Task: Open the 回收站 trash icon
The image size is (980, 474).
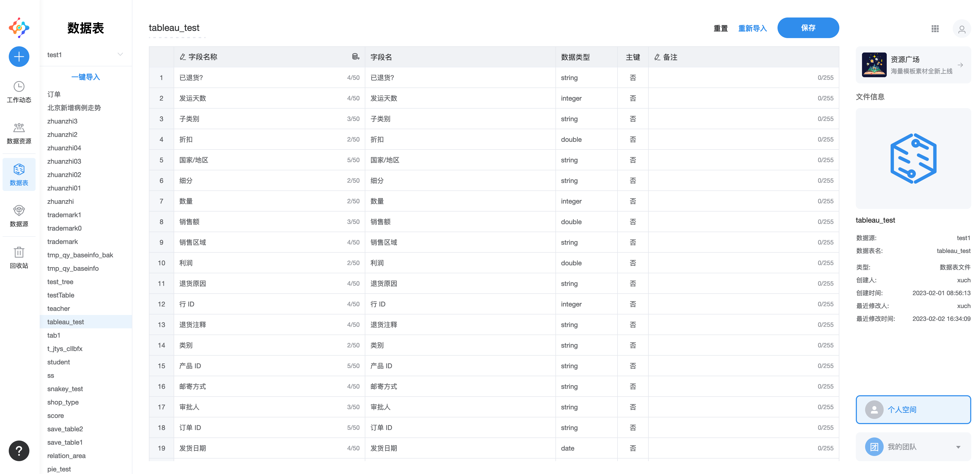Action: coord(19,252)
